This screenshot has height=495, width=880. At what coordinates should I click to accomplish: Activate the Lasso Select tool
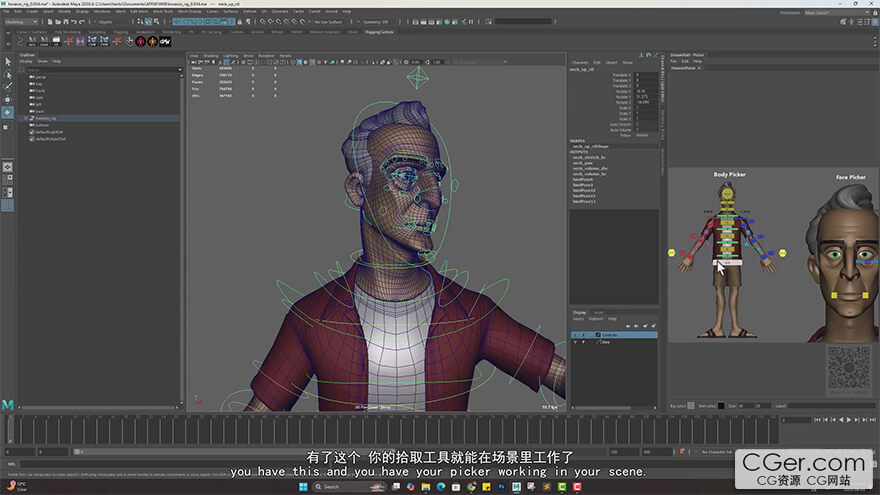[x=7, y=74]
